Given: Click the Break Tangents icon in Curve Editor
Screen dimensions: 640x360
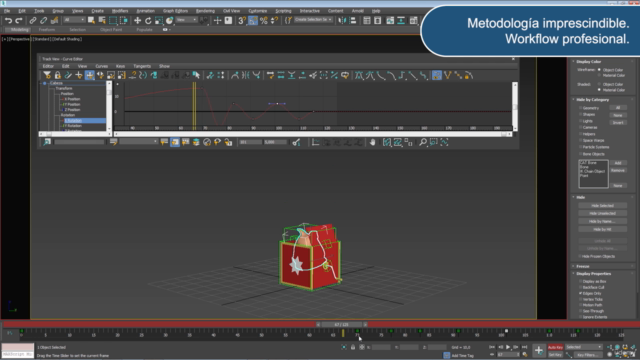Looking at the screenshot, I should [x=447, y=75].
